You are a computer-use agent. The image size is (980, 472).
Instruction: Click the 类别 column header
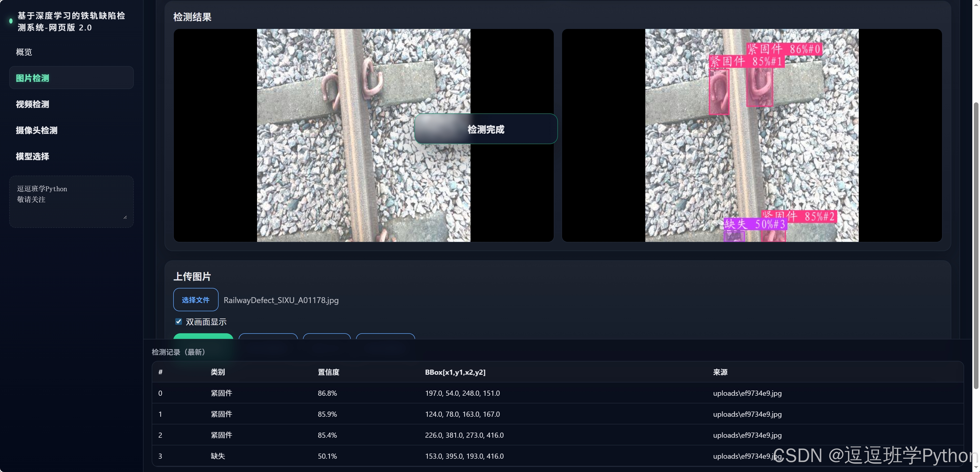(218, 372)
